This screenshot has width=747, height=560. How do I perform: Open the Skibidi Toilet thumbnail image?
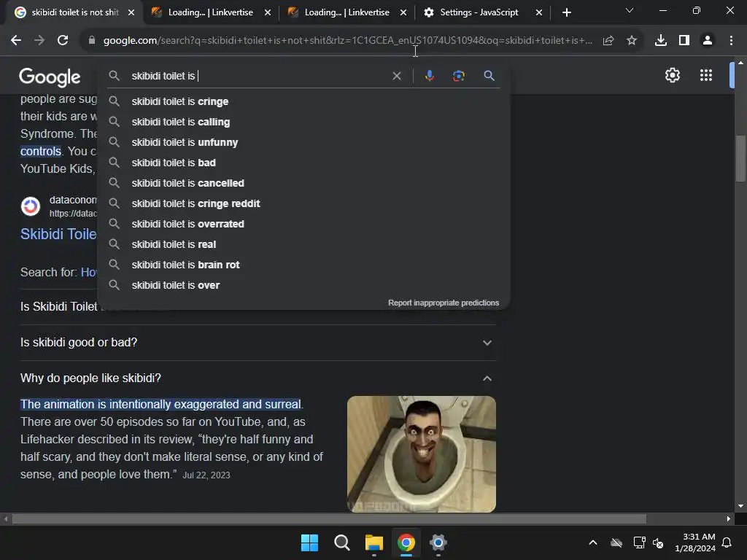tap(421, 454)
